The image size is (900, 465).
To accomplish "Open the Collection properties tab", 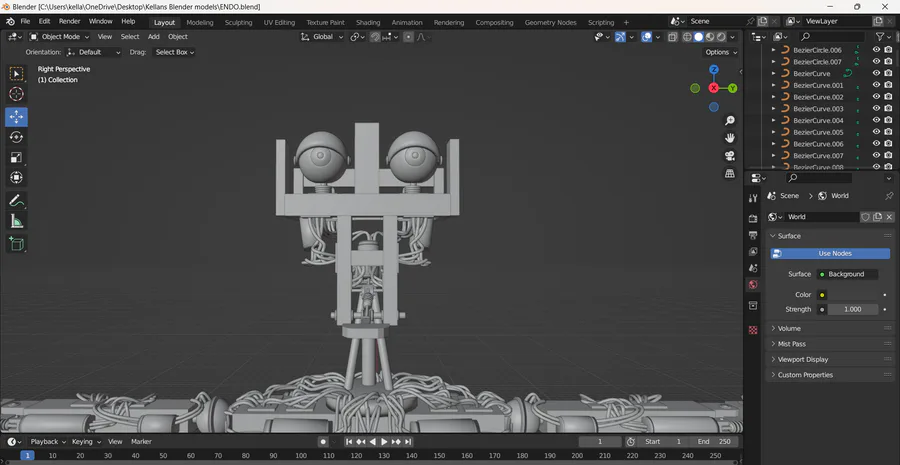I will click(753, 305).
